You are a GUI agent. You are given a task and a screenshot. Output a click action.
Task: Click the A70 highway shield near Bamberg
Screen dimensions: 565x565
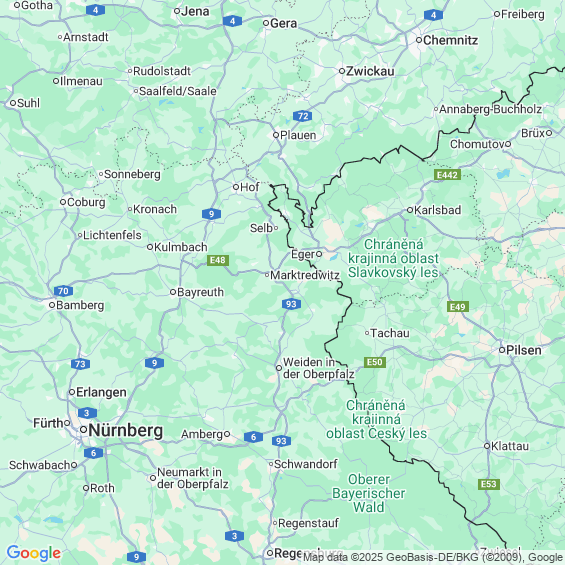tap(63, 291)
